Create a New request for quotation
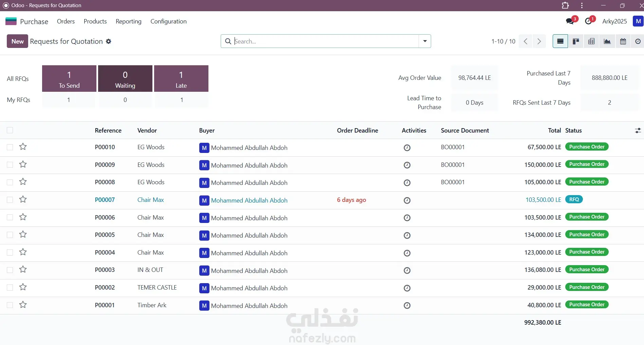 coord(17,41)
